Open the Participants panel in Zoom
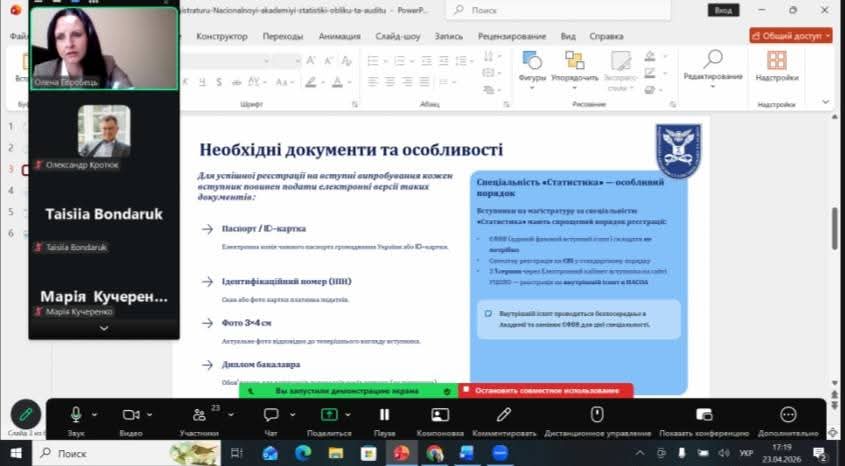Image resolution: width=845 pixels, height=466 pixels. click(198, 414)
